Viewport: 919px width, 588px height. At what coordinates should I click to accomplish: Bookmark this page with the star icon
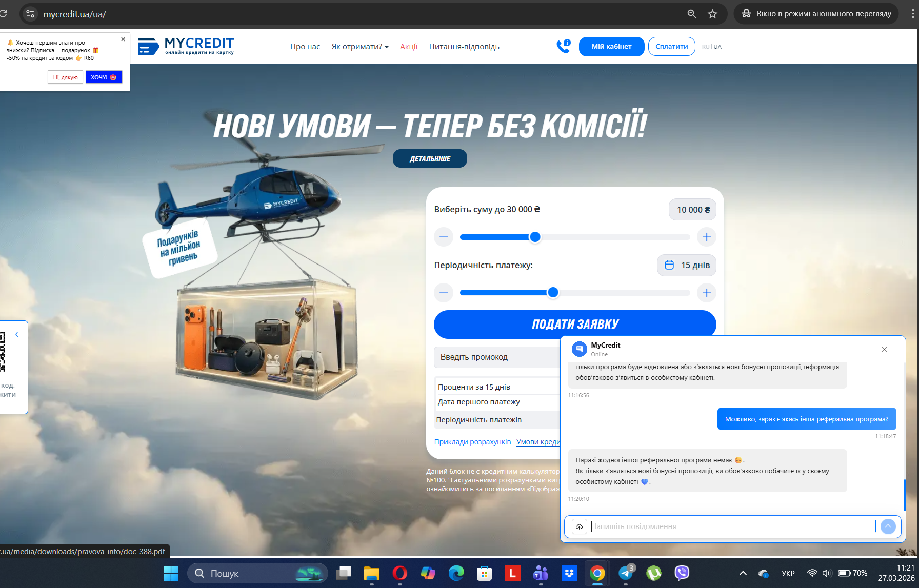click(x=712, y=14)
